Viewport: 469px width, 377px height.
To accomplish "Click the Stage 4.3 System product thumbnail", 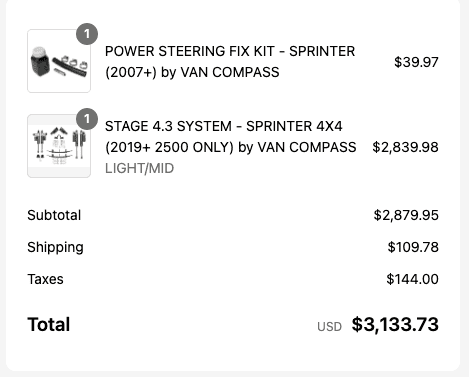I will click(59, 146).
